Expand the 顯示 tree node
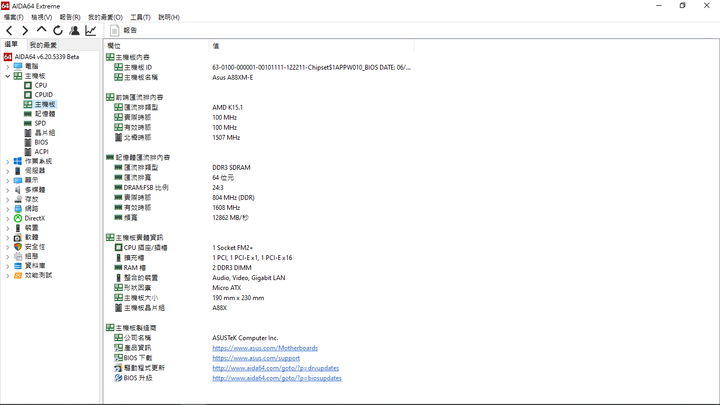720x405 pixels. (7, 180)
